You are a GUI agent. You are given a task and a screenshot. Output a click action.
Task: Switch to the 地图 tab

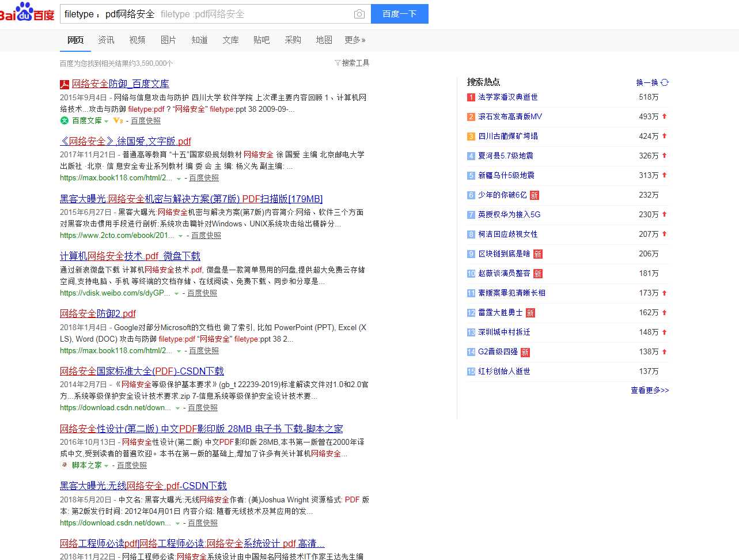pos(324,40)
